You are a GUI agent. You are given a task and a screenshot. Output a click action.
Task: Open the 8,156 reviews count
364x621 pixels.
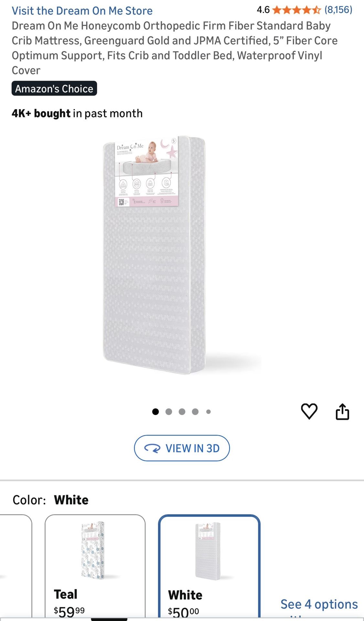pyautogui.click(x=338, y=10)
